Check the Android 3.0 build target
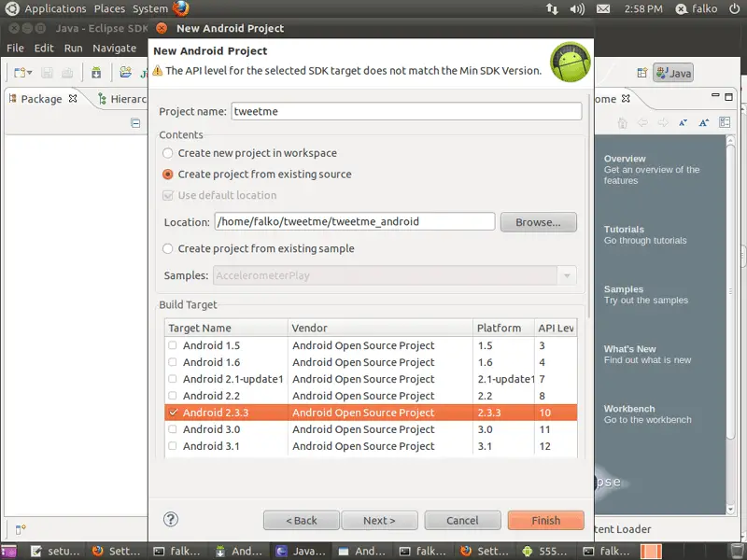Screen dimensions: 747x560 (x=173, y=429)
